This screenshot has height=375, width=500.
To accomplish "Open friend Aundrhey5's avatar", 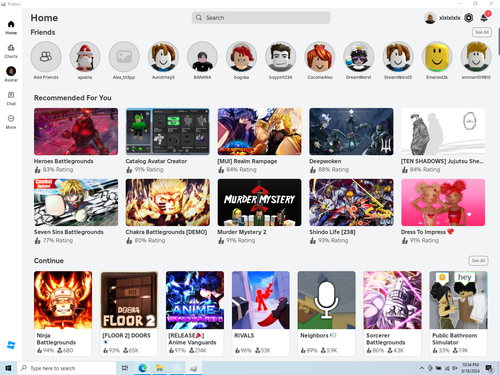I will point(163,57).
